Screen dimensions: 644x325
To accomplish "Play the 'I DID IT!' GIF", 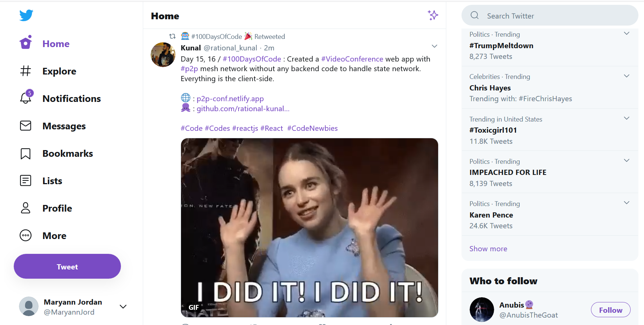I will (309, 228).
